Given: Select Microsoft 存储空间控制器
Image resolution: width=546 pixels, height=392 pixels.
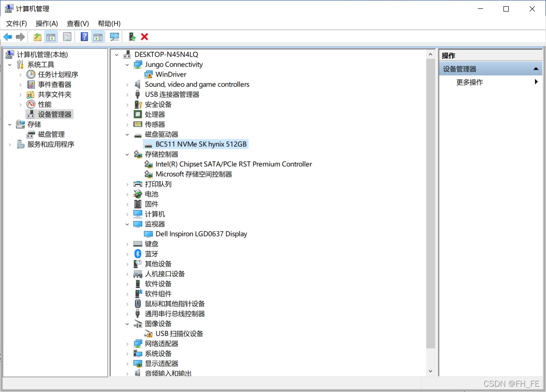Looking at the screenshot, I should tap(194, 174).
